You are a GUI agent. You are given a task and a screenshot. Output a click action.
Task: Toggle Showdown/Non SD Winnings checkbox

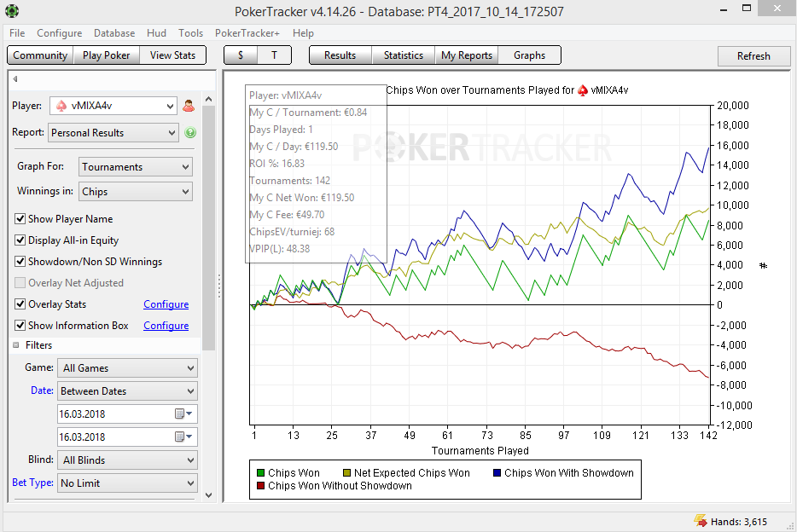(20, 262)
